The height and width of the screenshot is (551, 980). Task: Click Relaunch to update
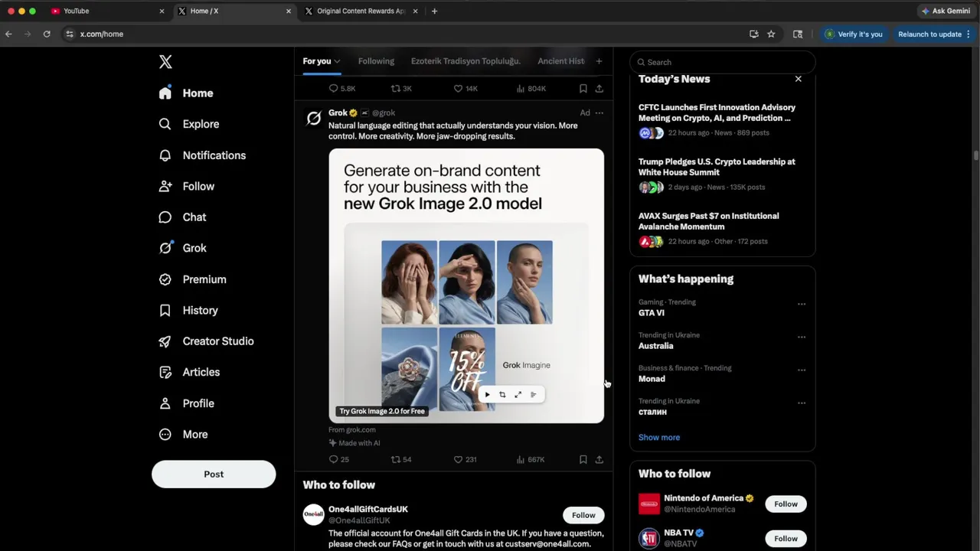(929, 34)
